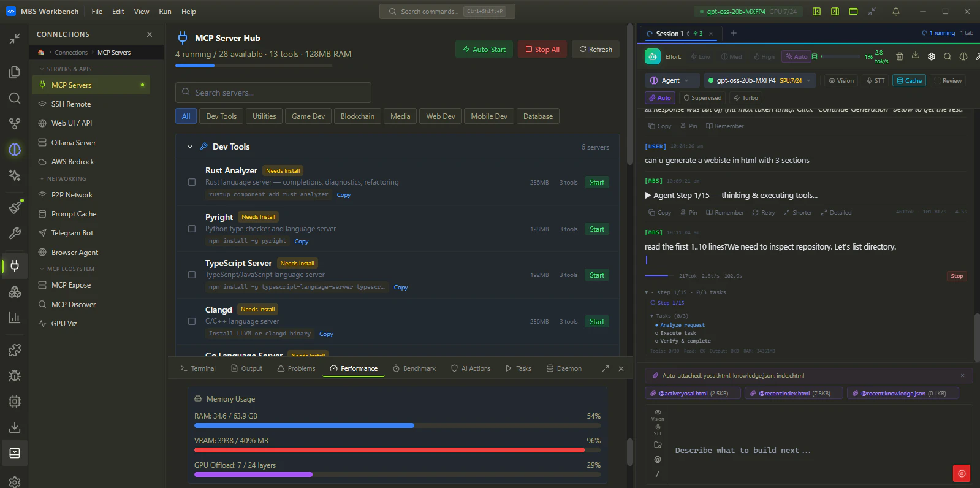Open the bug debug icon in activity bar
The image size is (980, 488).
15,376
